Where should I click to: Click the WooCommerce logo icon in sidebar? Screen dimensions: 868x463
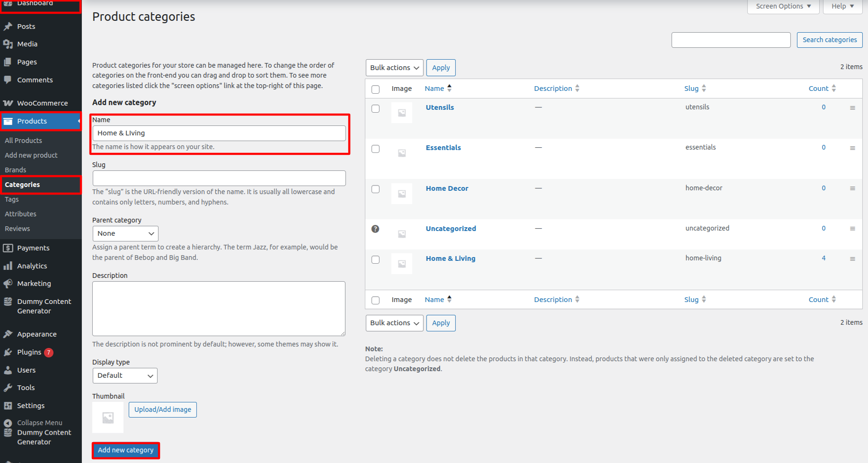pyautogui.click(x=8, y=103)
